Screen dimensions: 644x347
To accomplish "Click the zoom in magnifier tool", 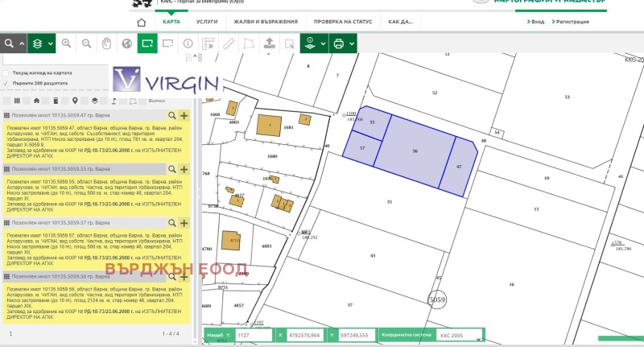I will click(x=66, y=43).
